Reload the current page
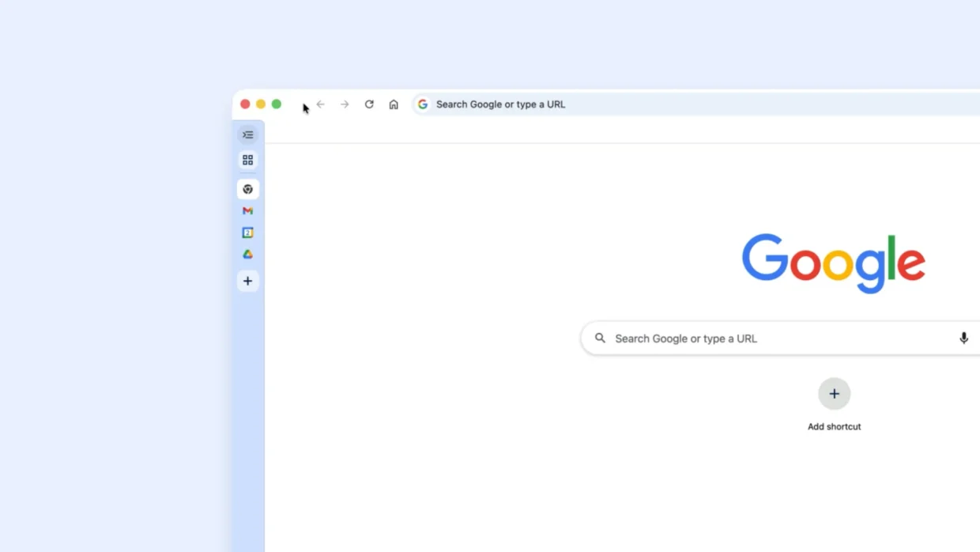This screenshot has width=980, height=552. 369,104
